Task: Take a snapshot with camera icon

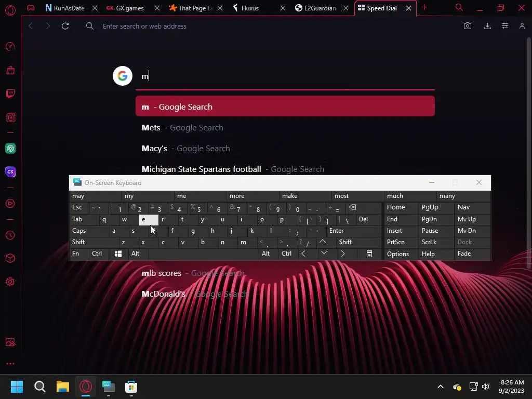Action: point(468,26)
